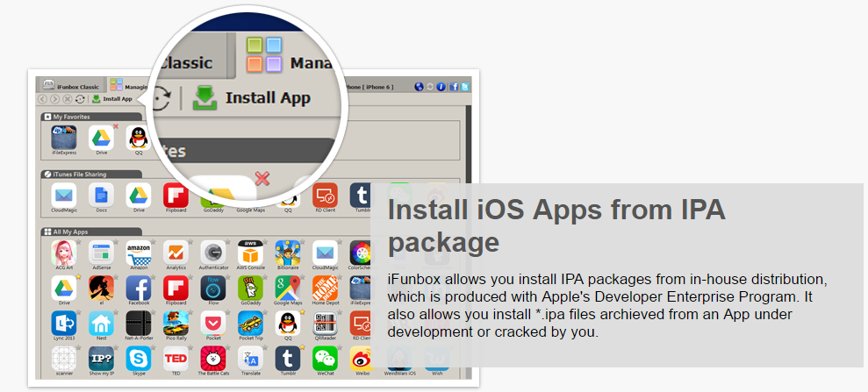Unfavorite QQ via gold star in All My Apps
This screenshot has width=868, height=392.
click(x=302, y=312)
